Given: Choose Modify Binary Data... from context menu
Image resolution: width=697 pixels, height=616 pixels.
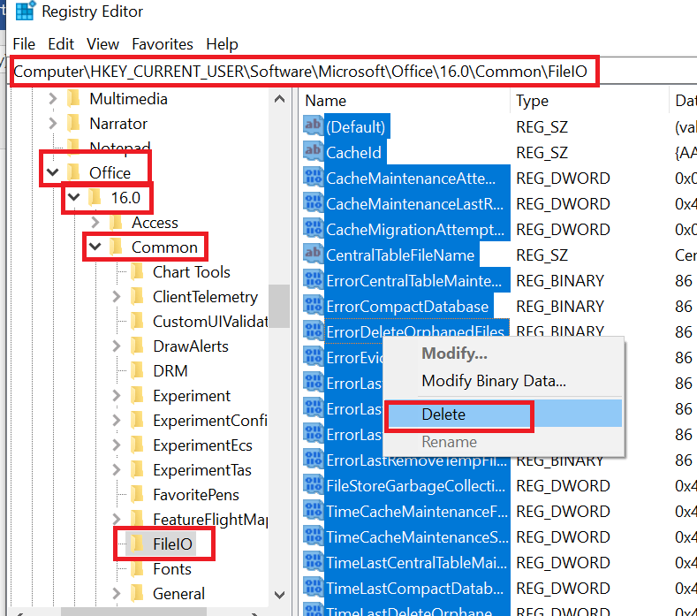Looking at the screenshot, I should pyautogui.click(x=503, y=381).
